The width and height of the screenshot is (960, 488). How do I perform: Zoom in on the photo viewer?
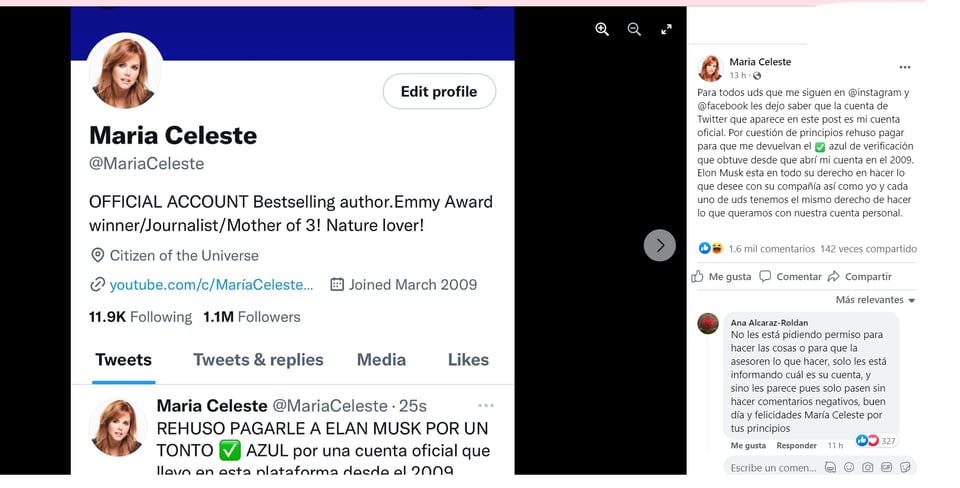click(602, 29)
